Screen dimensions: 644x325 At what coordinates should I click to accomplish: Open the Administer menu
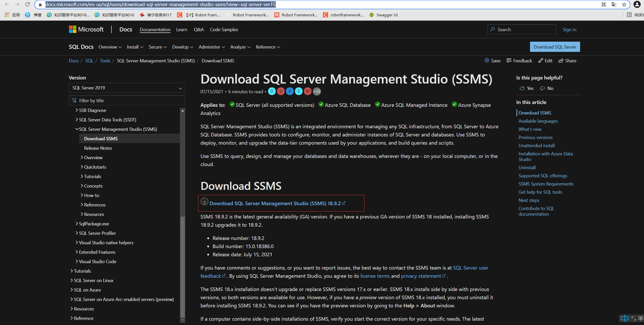click(x=212, y=47)
